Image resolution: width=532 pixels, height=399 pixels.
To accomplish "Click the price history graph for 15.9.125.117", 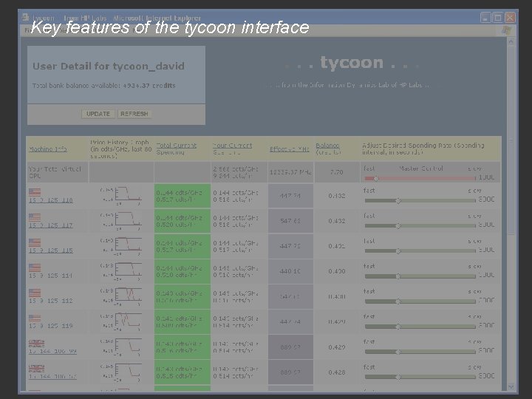I will (x=121, y=221).
